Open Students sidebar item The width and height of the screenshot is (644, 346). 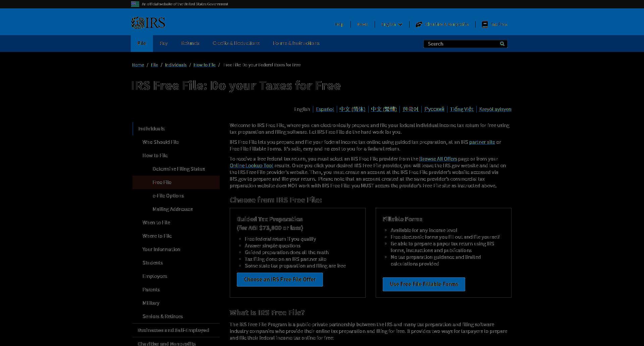152,263
